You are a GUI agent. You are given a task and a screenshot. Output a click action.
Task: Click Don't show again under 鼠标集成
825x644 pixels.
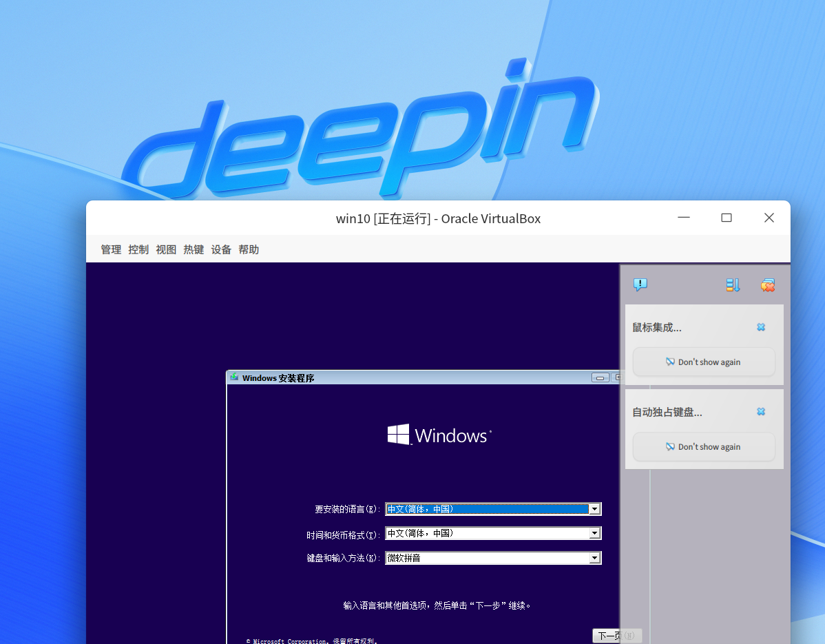[x=704, y=362]
